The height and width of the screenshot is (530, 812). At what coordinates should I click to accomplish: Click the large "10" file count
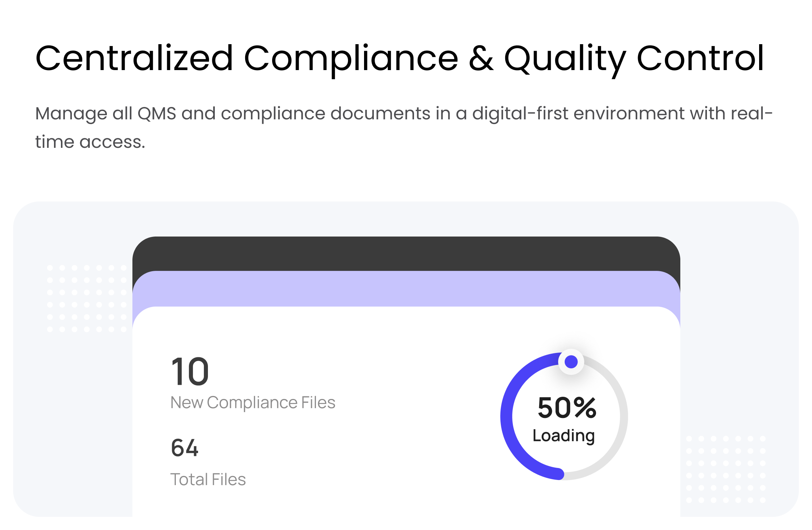pyautogui.click(x=190, y=372)
